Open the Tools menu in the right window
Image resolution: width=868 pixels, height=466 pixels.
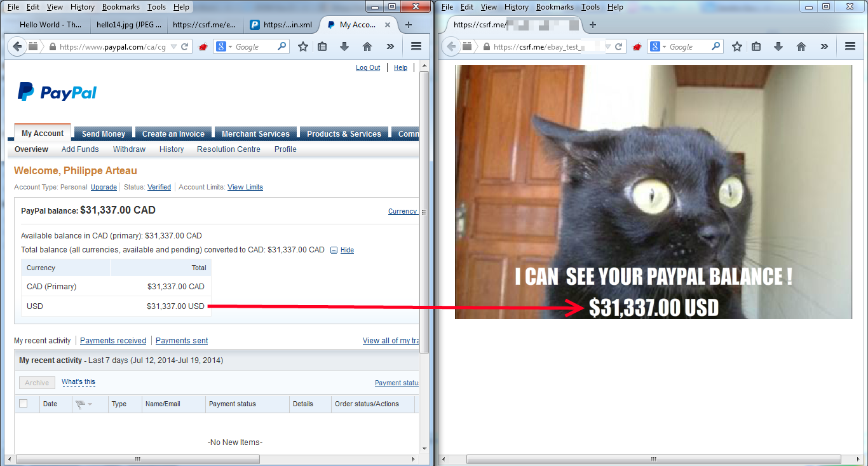pyautogui.click(x=590, y=7)
